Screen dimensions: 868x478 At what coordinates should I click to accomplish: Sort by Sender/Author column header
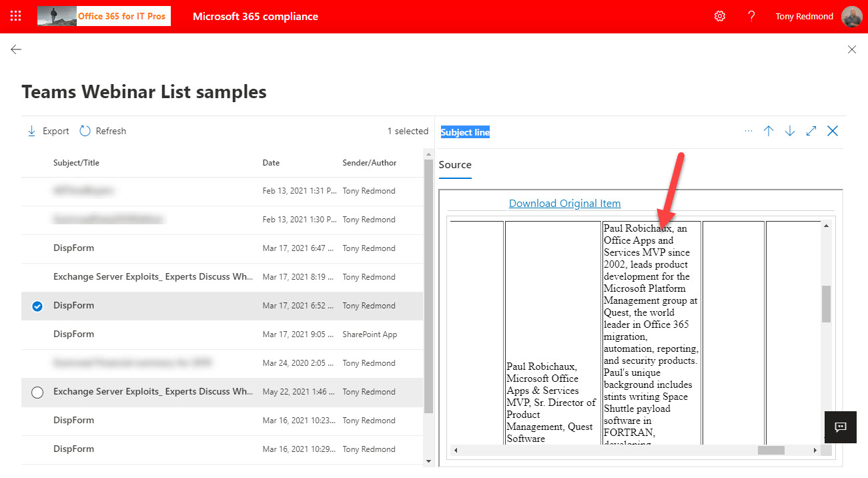pyautogui.click(x=370, y=163)
